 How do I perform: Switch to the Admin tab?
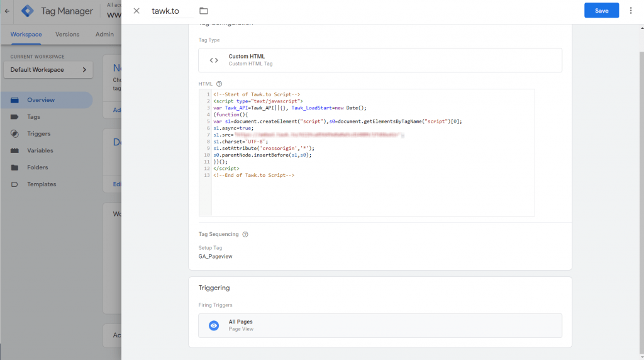105,35
